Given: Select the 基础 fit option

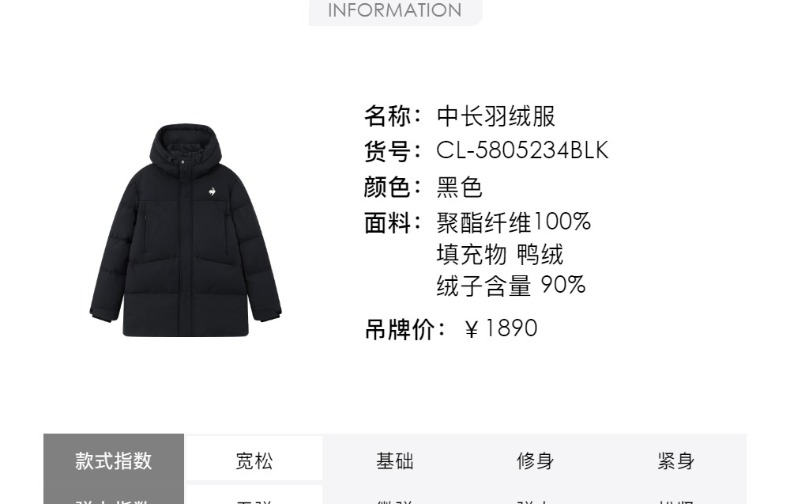Looking at the screenshot, I should [394, 461].
